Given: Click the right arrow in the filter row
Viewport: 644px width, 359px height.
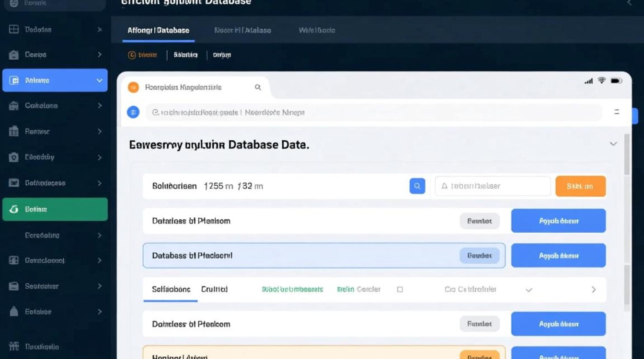Looking at the screenshot, I should [594, 290].
